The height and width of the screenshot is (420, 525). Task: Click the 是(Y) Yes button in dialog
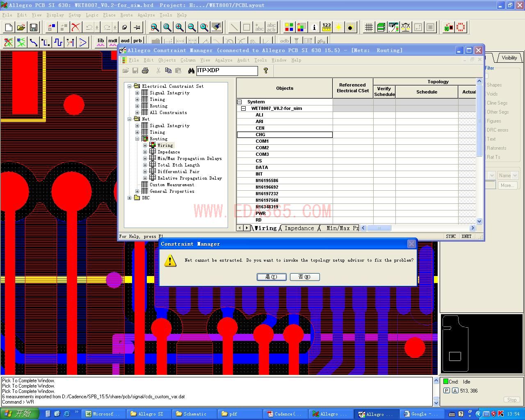click(x=272, y=277)
